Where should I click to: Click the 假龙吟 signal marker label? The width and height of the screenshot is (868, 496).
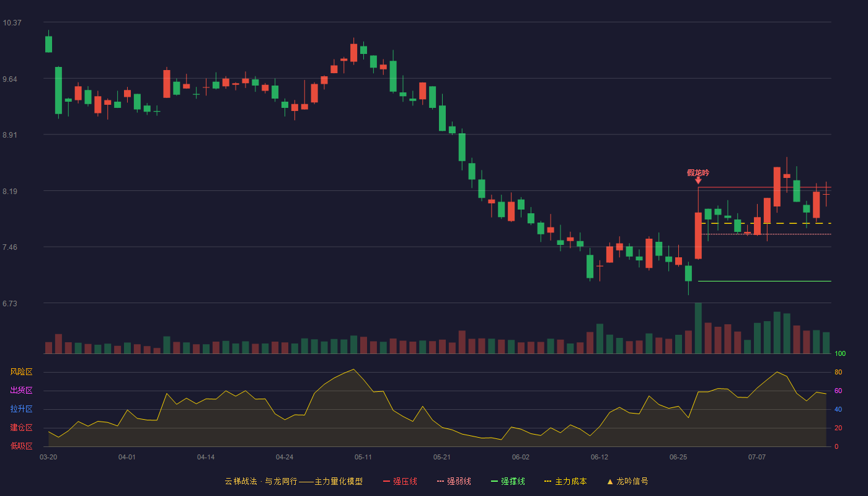[x=698, y=173]
